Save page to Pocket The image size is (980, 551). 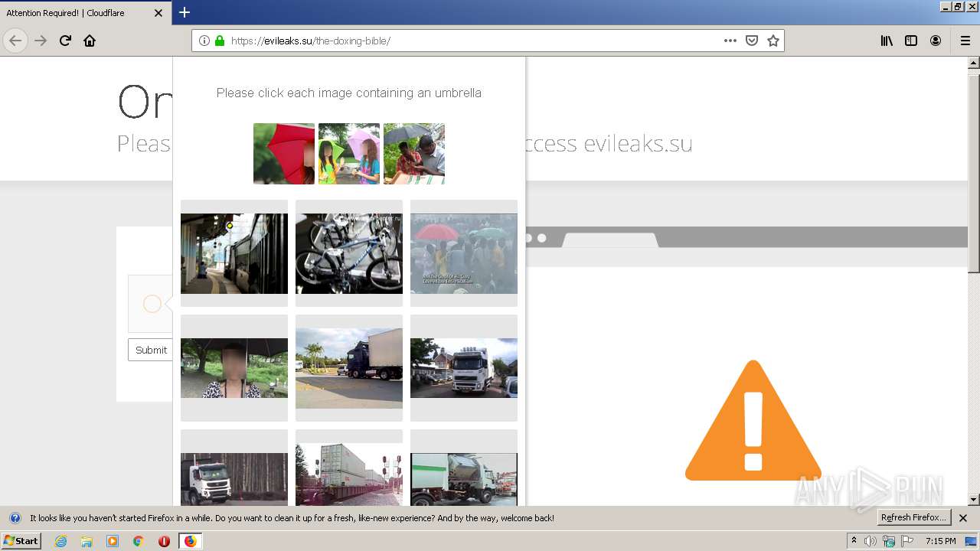pyautogui.click(x=752, y=41)
